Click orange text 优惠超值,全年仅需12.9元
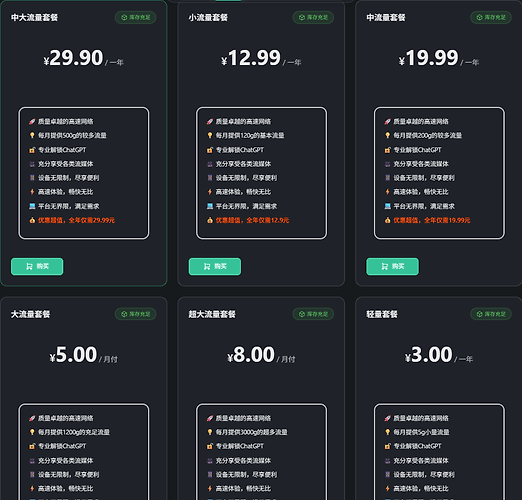 pos(252,220)
